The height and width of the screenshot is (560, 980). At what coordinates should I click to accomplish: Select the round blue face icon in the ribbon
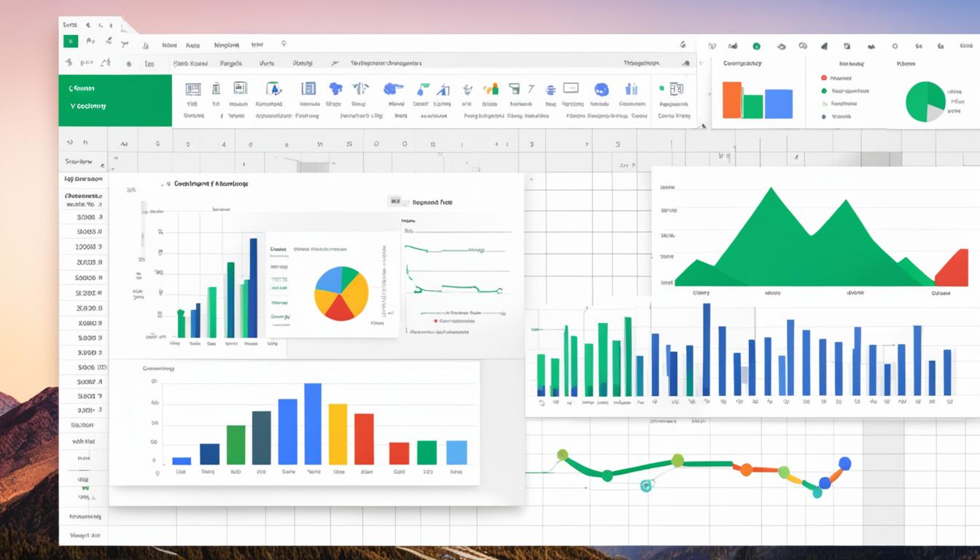coord(602,89)
